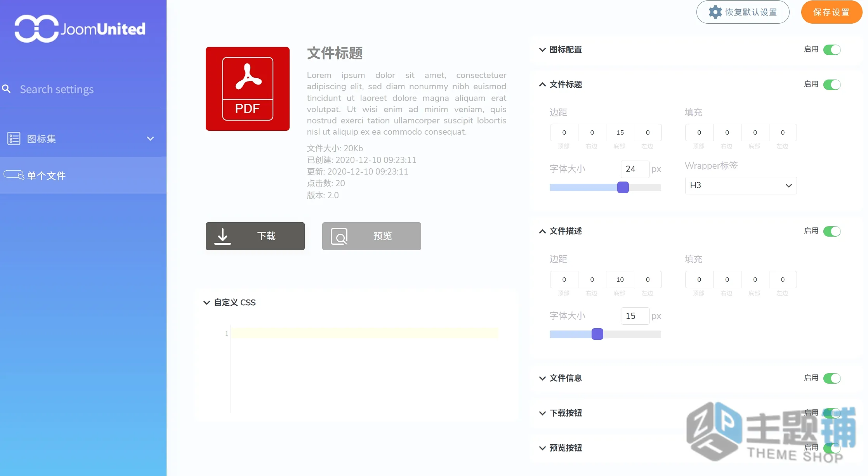
Task: Click 文件标题 margin bottom field with 15
Action: coord(620,133)
